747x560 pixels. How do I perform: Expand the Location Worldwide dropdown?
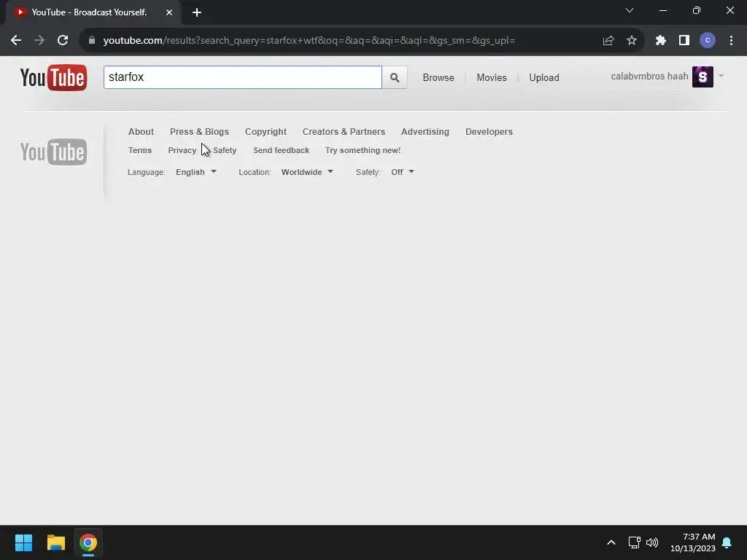(307, 172)
